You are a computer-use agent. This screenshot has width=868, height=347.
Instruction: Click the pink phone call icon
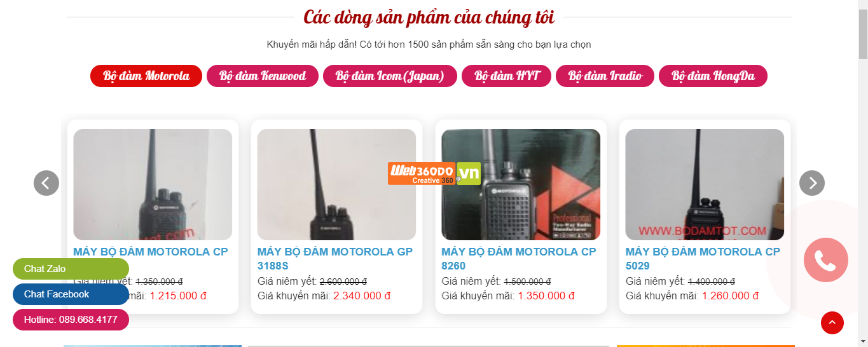coord(826,260)
